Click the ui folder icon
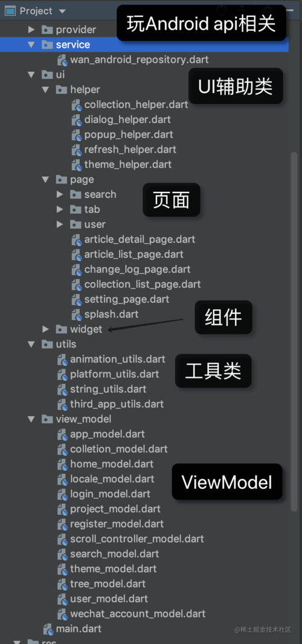 coord(47,75)
